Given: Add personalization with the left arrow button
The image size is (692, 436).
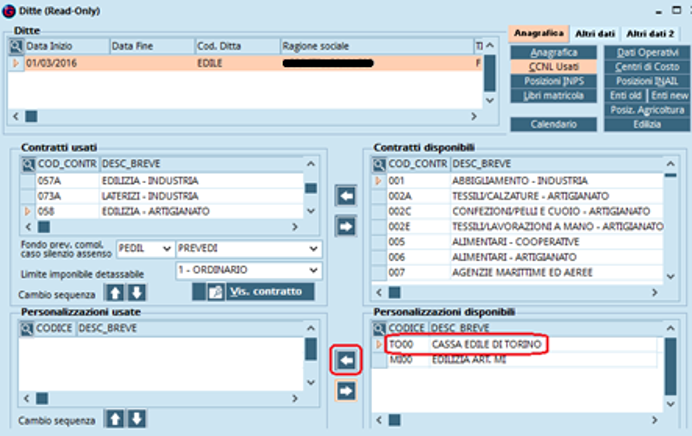Looking at the screenshot, I should click(346, 361).
